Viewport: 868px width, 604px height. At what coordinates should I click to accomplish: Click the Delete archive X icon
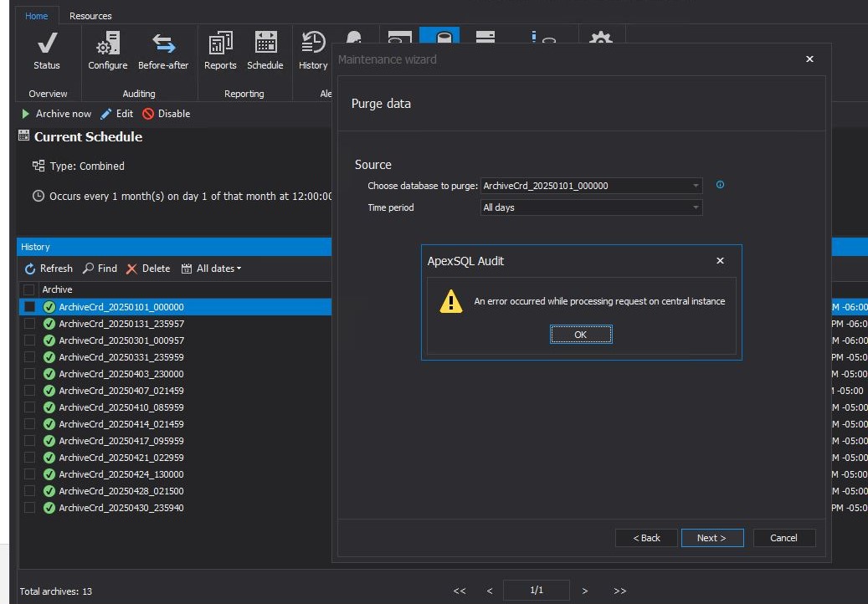(131, 269)
